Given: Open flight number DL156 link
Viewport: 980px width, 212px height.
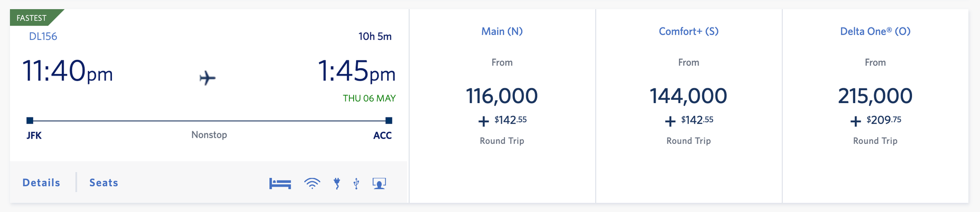Looking at the screenshot, I should pos(43,36).
